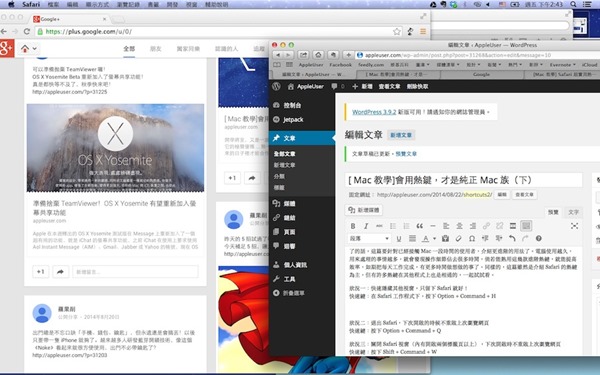Click the Safari home button
This screenshot has width=600, height=375.
[318, 55]
